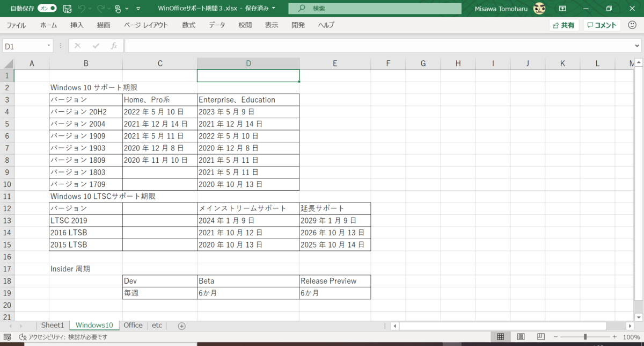Click the Windows10 sheet tab
This screenshot has height=346, width=644.
pos(94,325)
